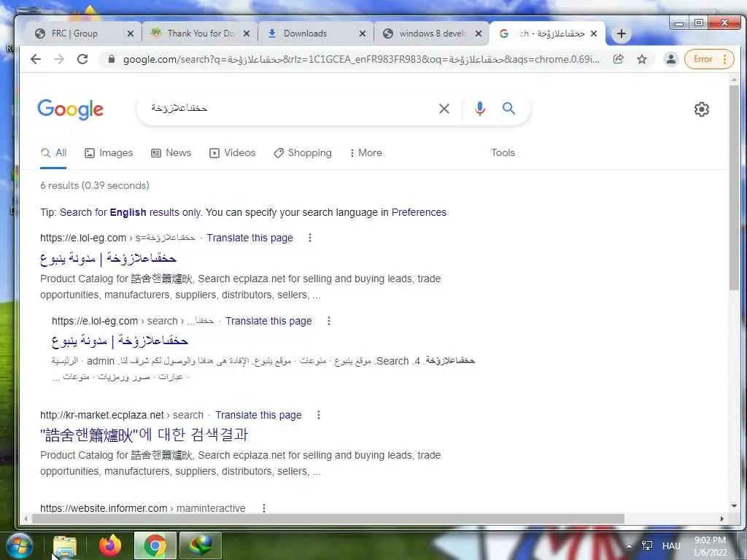This screenshot has width=747, height=560.
Task: Open three-dot menu for website.informer.com result
Action: (x=264, y=508)
